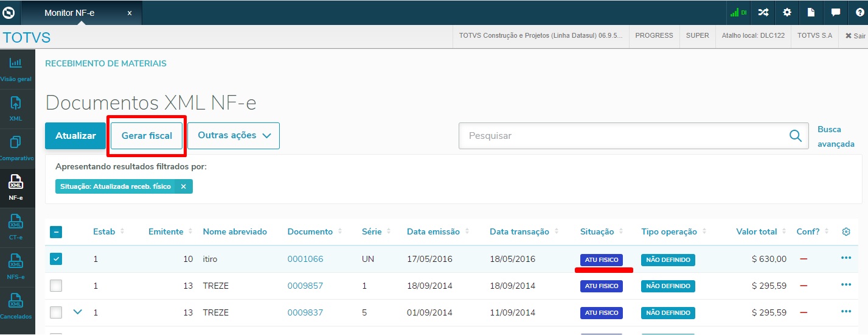Open the more actions dots for row 0001066

click(x=846, y=258)
